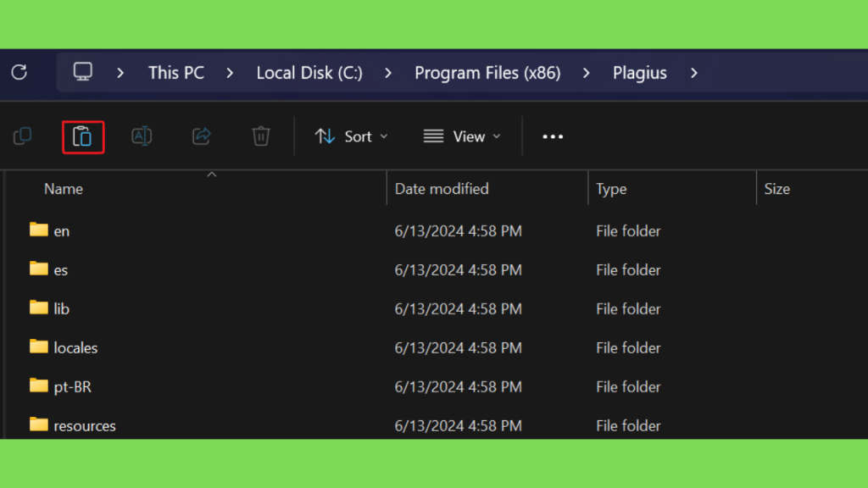Open the Sort dropdown menu
The width and height of the screenshot is (868, 488).
point(352,136)
